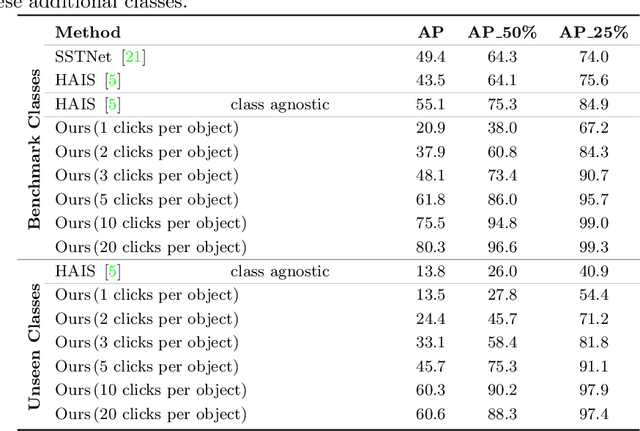Open citation 5 in Unseen Classes HAIS row
Screen dimensions: 640x431
coord(113,271)
